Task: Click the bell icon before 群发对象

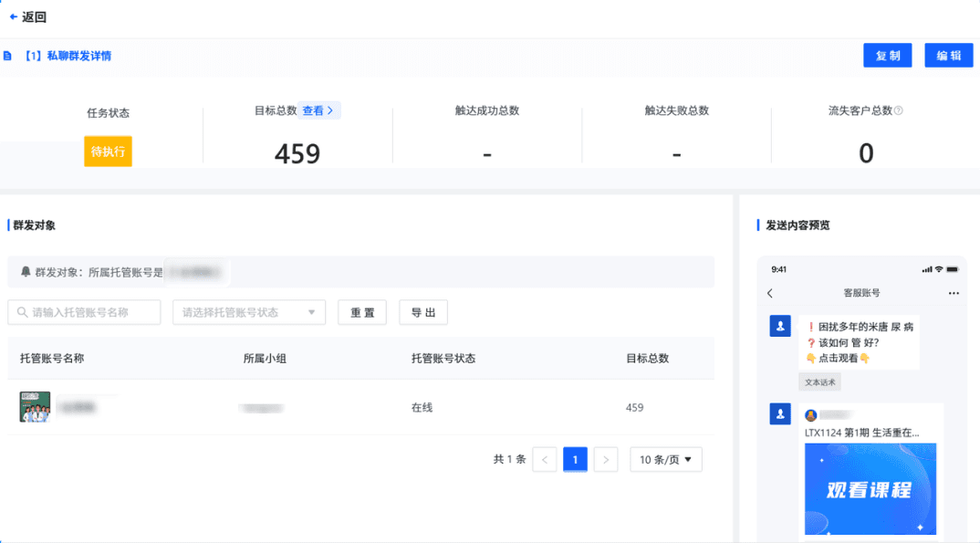Action: [x=26, y=272]
